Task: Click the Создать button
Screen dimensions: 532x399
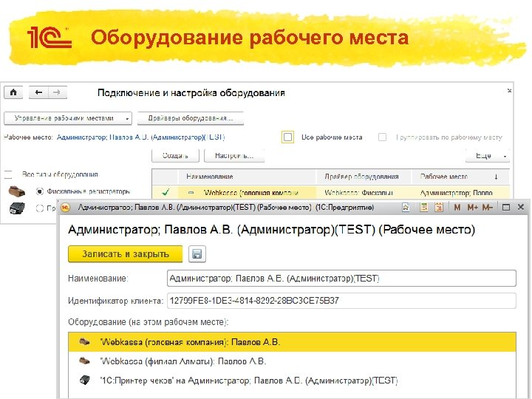Action: (x=175, y=156)
